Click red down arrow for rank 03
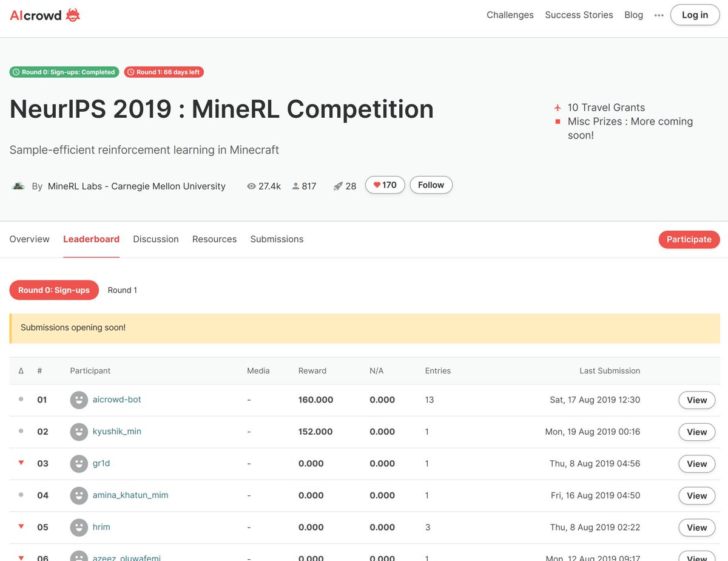This screenshot has width=728, height=561. click(x=21, y=463)
